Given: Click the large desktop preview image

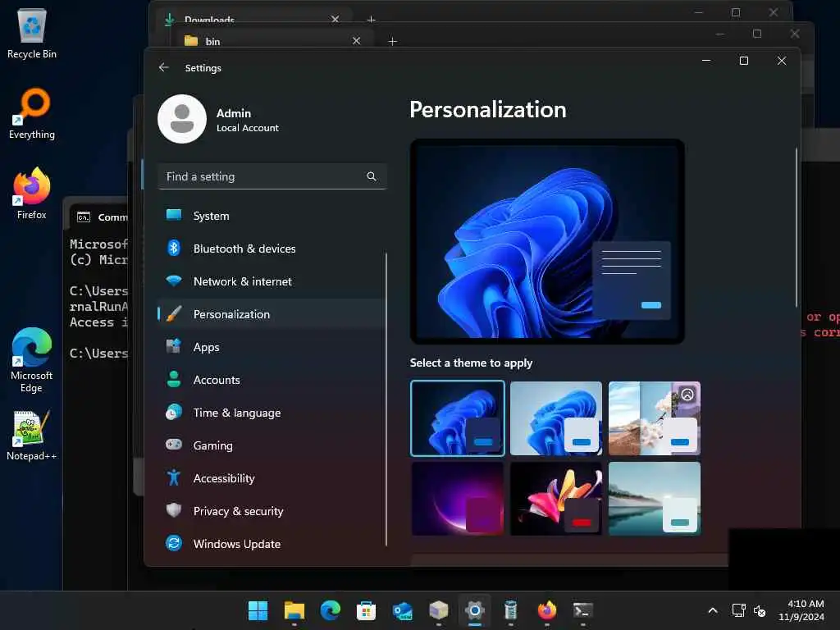Looking at the screenshot, I should click(x=547, y=242).
